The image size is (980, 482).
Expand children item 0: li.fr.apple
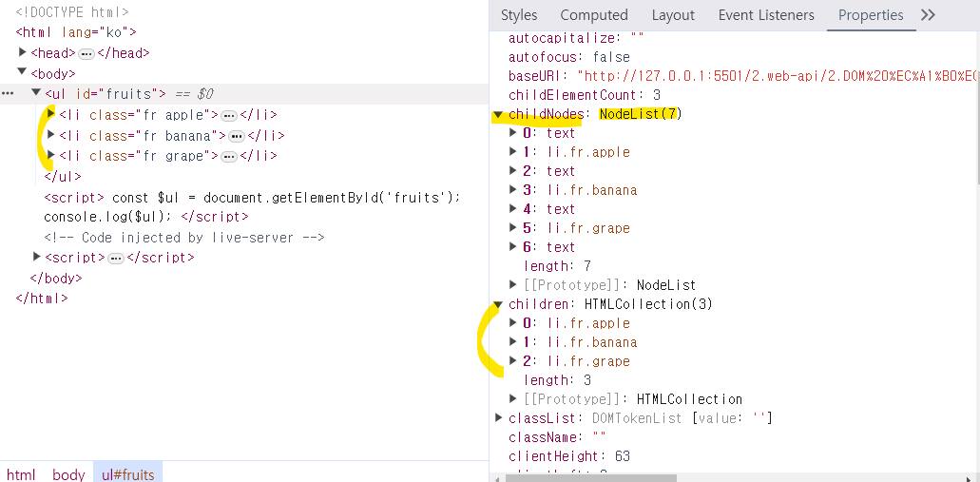[x=513, y=322]
